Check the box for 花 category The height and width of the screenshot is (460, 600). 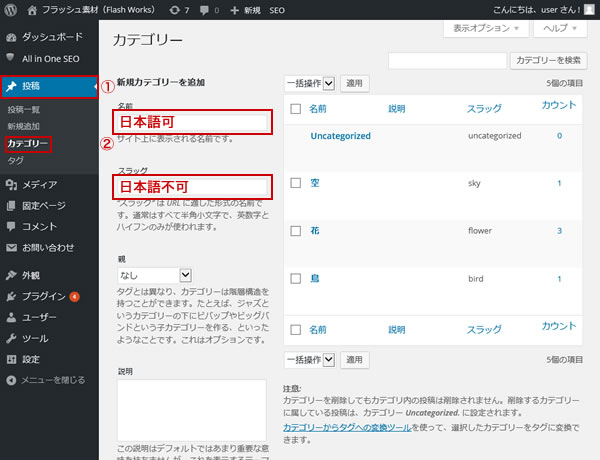tap(295, 230)
